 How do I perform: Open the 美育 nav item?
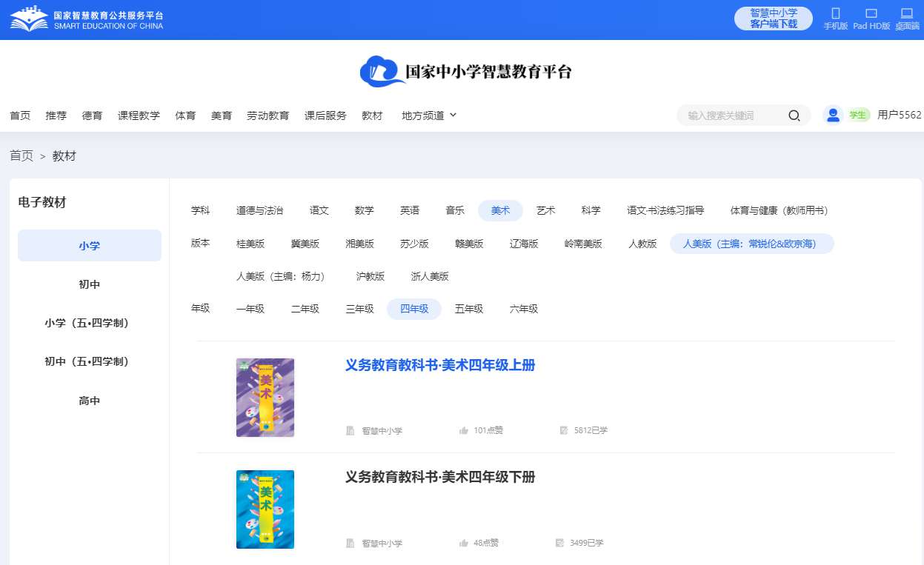[222, 116]
